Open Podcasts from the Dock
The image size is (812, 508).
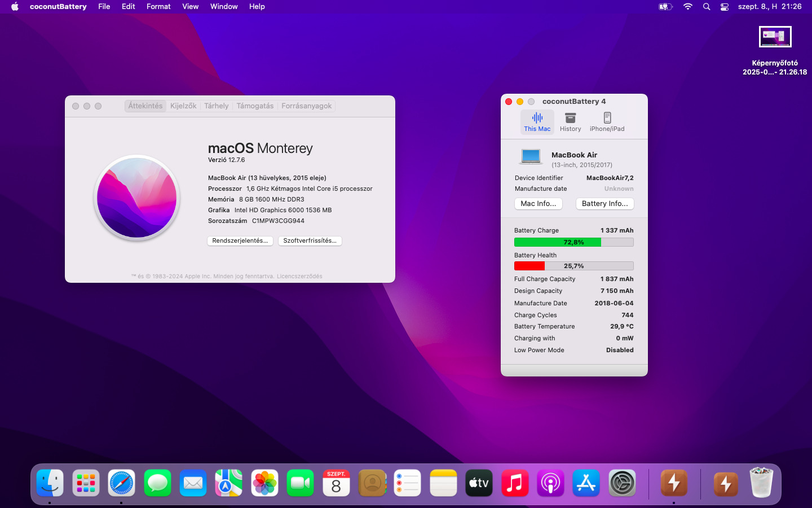click(x=551, y=483)
